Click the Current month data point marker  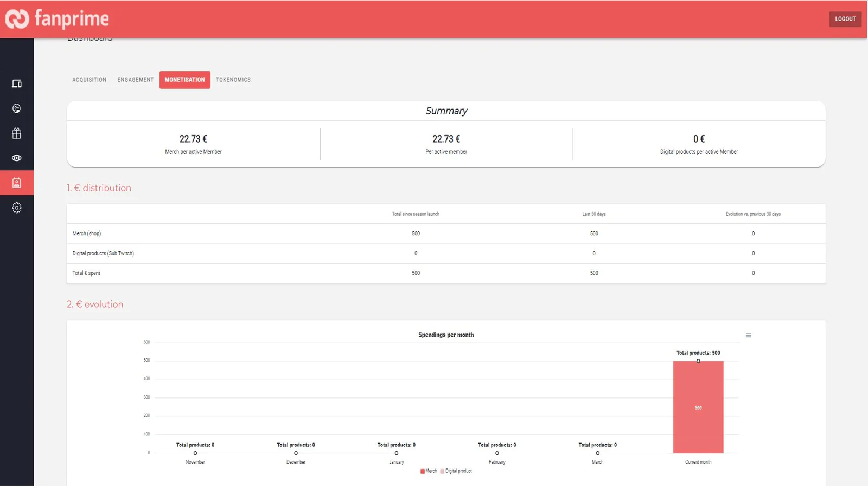click(698, 361)
